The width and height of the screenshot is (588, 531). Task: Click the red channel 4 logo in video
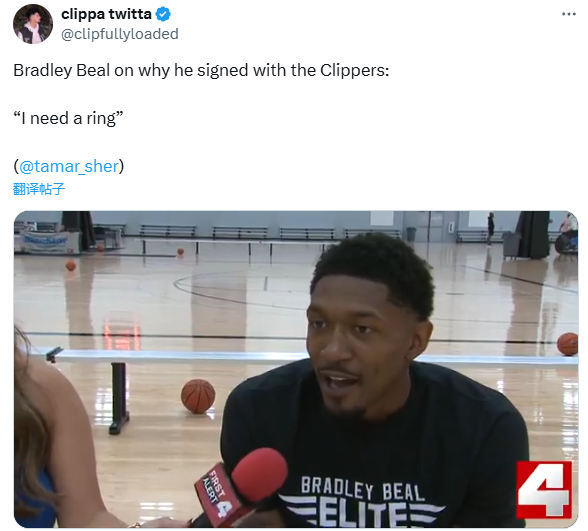544,490
